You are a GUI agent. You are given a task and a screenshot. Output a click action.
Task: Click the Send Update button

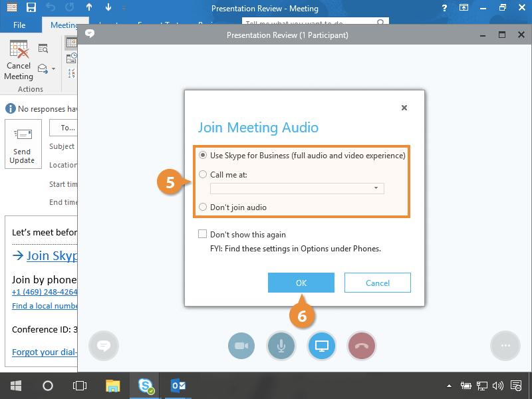(x=23, y=144)
